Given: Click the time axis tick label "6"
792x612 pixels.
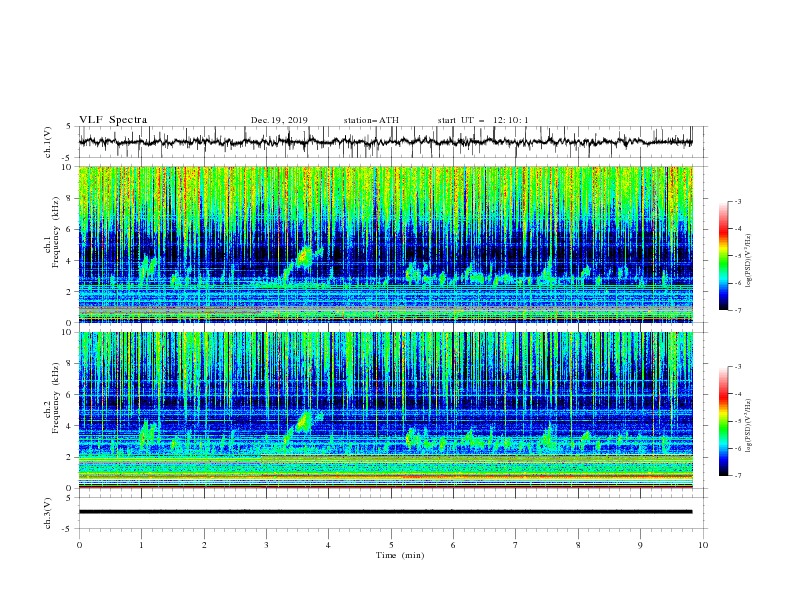Looking at the screenshot, I should [x=453, y=545].
